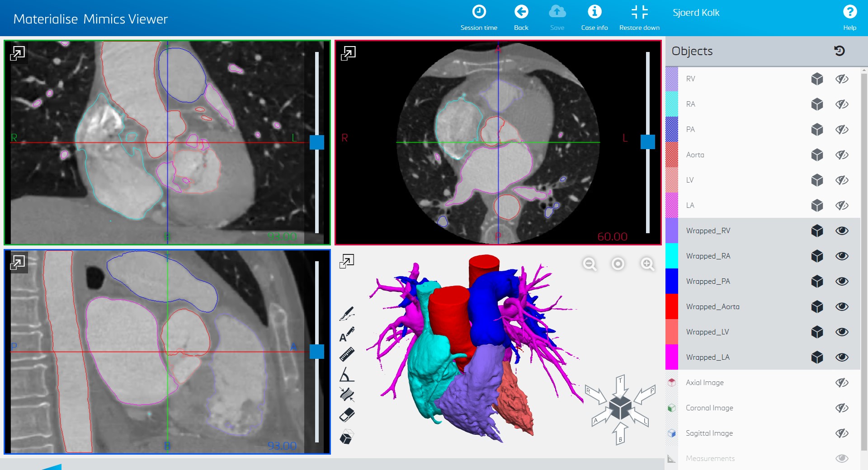Show the Coronal Image in 3D

point(842,408)
